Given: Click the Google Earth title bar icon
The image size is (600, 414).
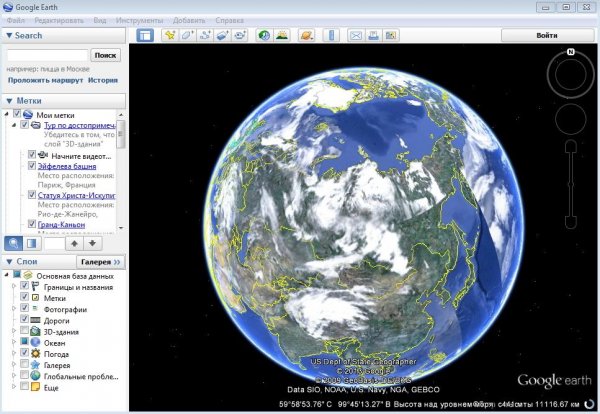Looking at the screenshot, I should click(8, 7).
